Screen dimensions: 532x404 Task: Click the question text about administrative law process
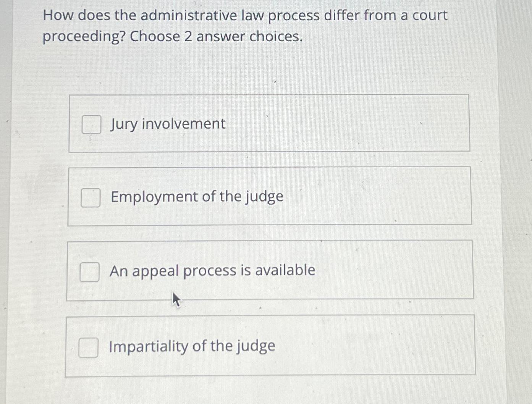coord(244,25)
